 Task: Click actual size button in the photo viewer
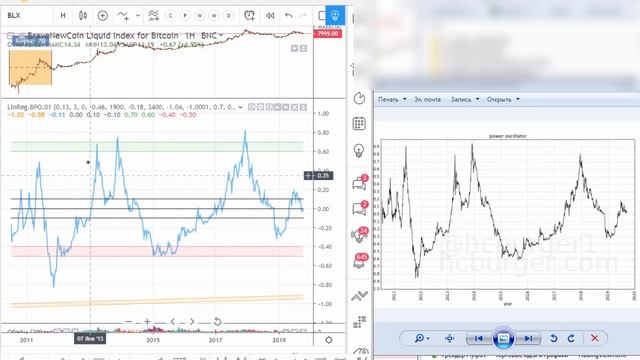[x=449, y=338]
